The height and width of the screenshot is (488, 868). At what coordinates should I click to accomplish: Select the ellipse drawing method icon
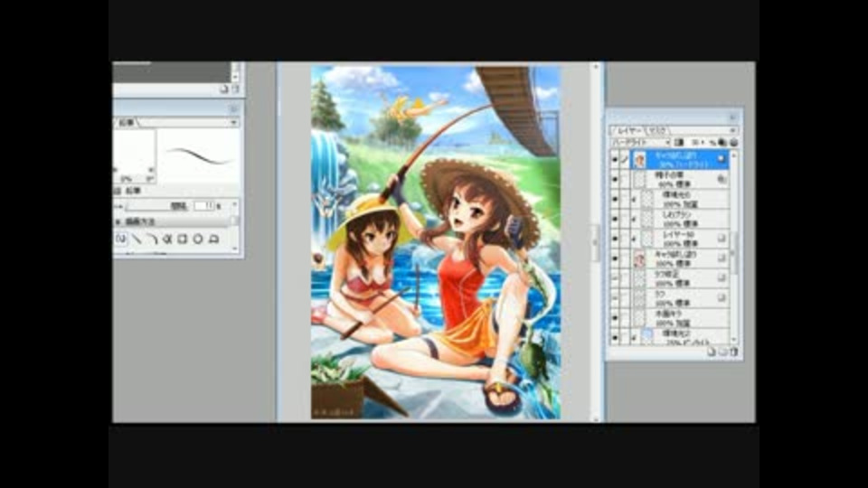[198, 239]
